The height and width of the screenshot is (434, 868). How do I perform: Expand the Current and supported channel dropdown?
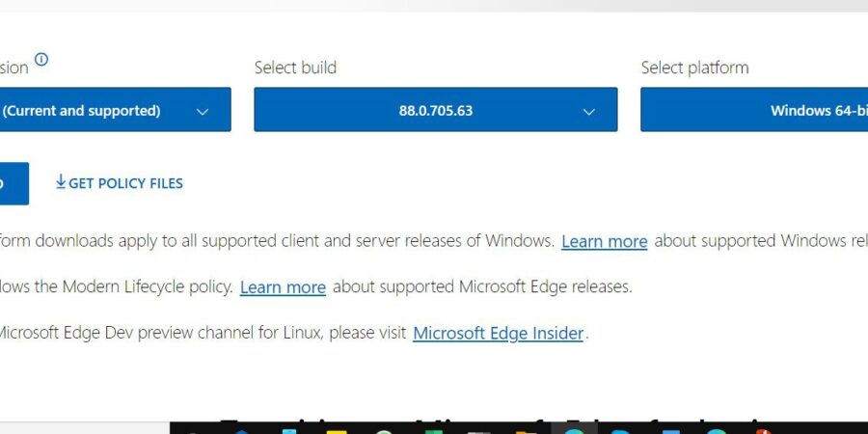(x=115, y=109)
